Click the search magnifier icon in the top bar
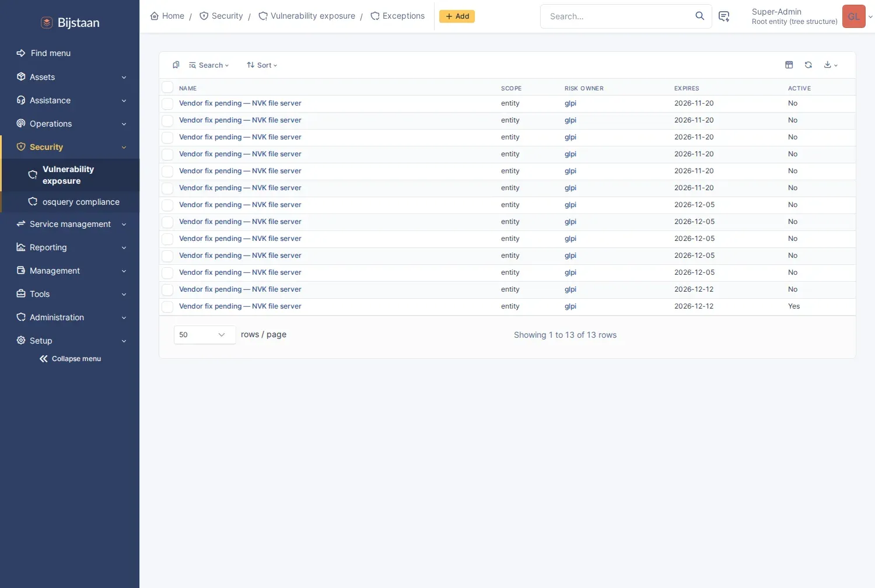 point(699,16)
